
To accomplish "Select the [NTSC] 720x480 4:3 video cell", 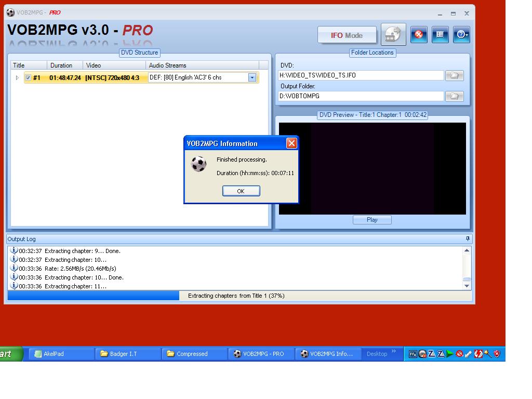I will pos(112,78).
